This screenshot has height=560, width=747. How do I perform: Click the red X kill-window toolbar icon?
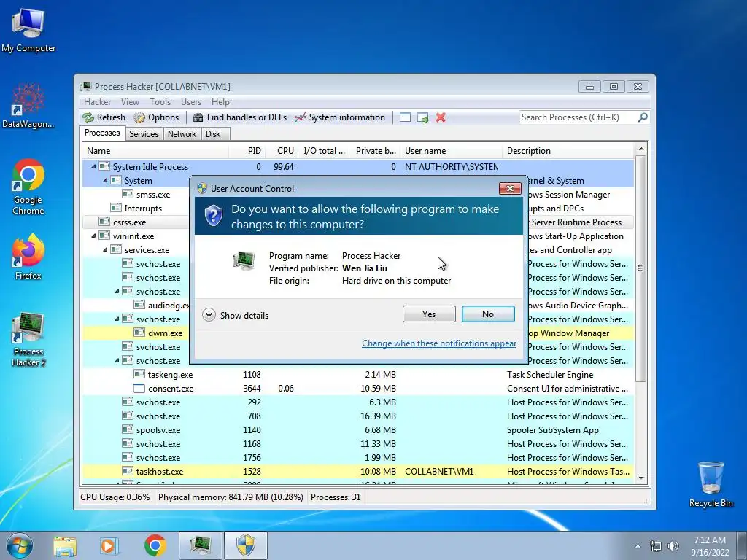tap(441, 117)
